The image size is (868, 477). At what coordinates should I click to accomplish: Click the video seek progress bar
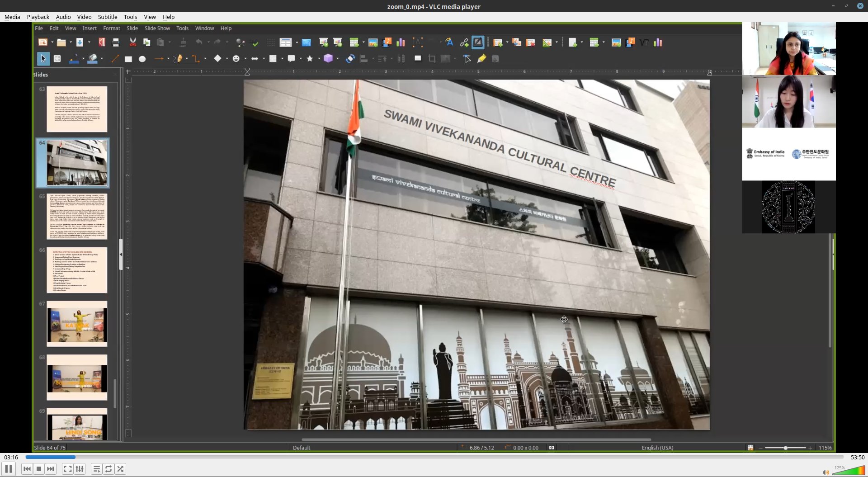click(x=434, y=457)
